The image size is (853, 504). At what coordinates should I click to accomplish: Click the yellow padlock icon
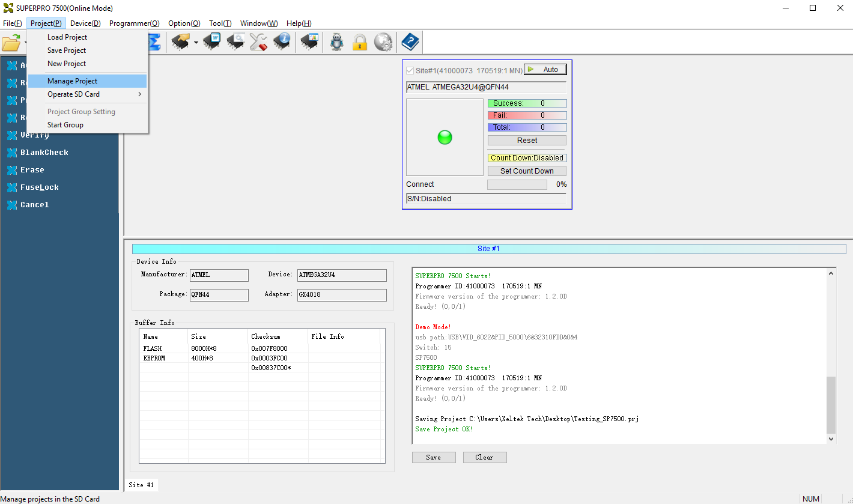click(359, 42)
